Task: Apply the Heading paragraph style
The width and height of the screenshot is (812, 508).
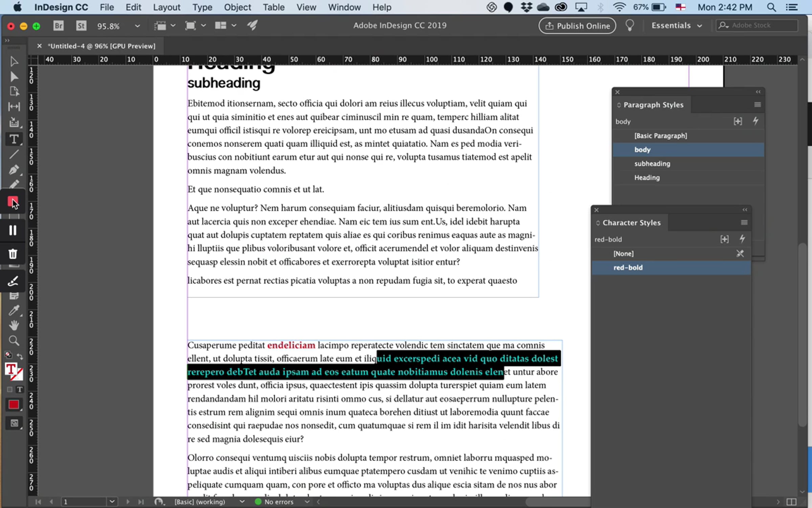Action: pos(688,177)
